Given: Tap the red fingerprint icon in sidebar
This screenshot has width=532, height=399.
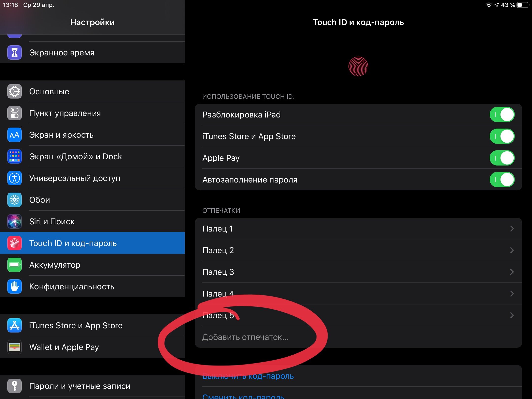Looking at the screenshot, I should 15,243.
